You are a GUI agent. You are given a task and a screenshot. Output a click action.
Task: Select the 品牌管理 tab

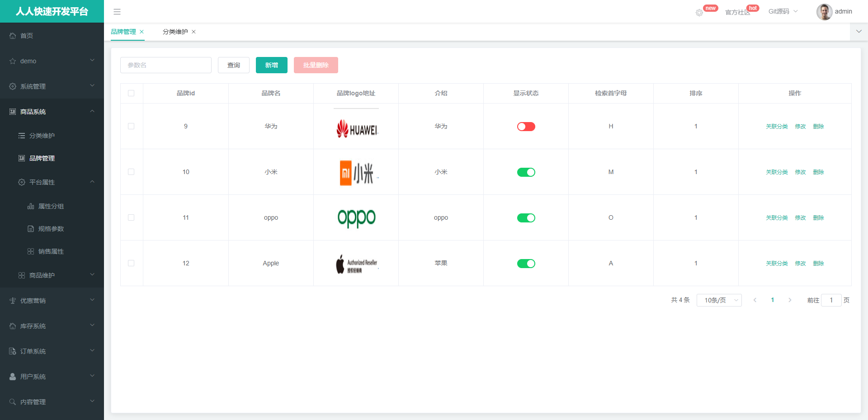tap(123, 32)
